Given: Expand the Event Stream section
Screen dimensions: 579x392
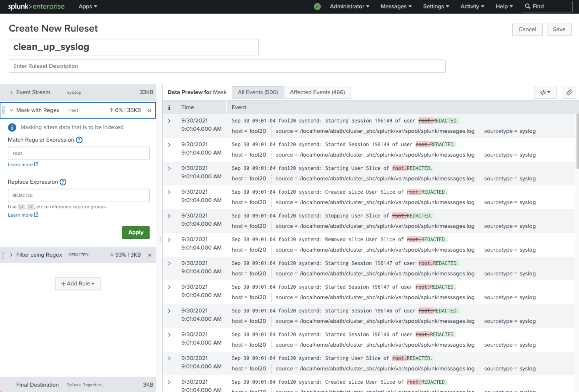Looking at the screenshot, I should pos(11,92).
